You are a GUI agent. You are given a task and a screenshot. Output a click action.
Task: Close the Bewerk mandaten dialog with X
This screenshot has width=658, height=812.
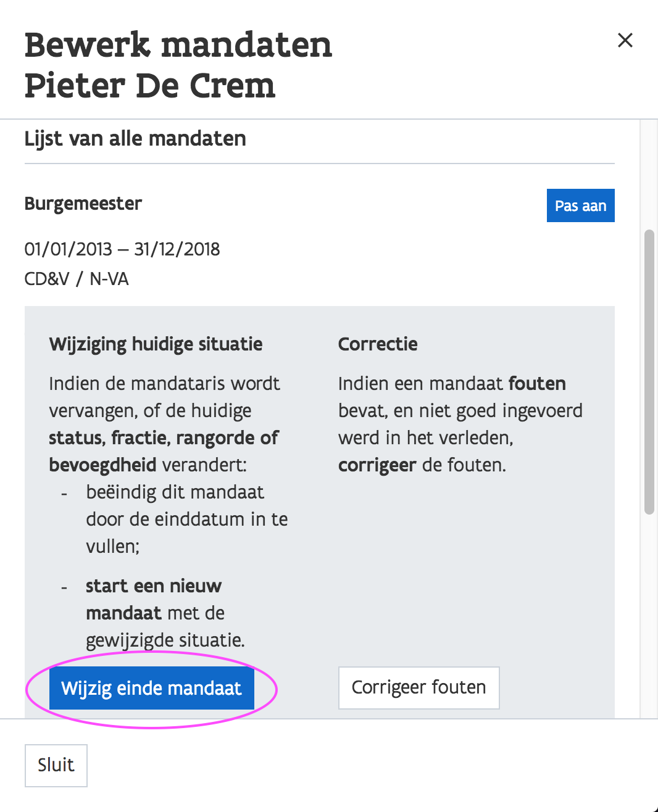click(625, 40)
